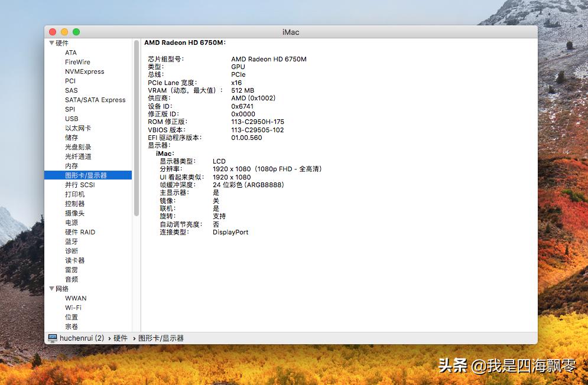View 储存 (Storage) information
The image size is (588, 385).
click(72, 138)
